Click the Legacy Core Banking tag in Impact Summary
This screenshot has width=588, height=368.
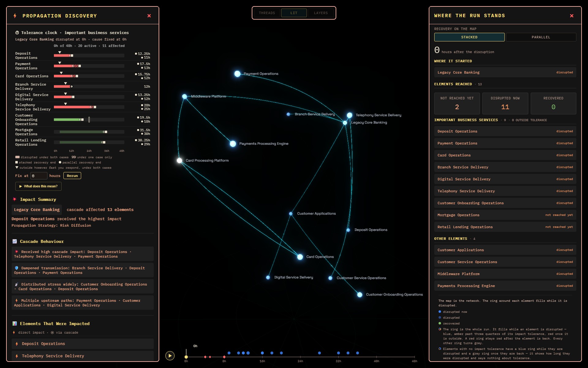tap(37, 210)
